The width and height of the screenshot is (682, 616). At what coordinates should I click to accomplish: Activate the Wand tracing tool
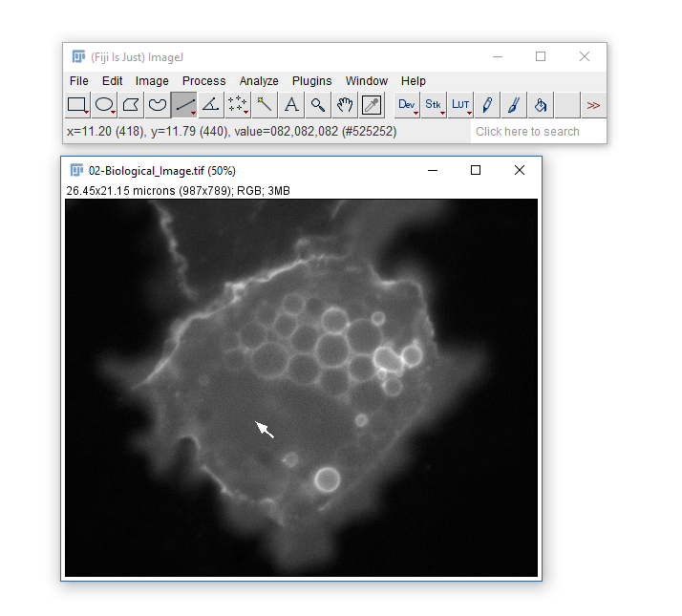coord(265,104)
